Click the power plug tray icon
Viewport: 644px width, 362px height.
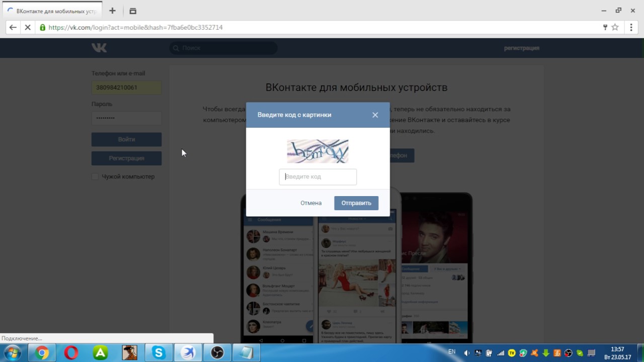coord(489,353)
